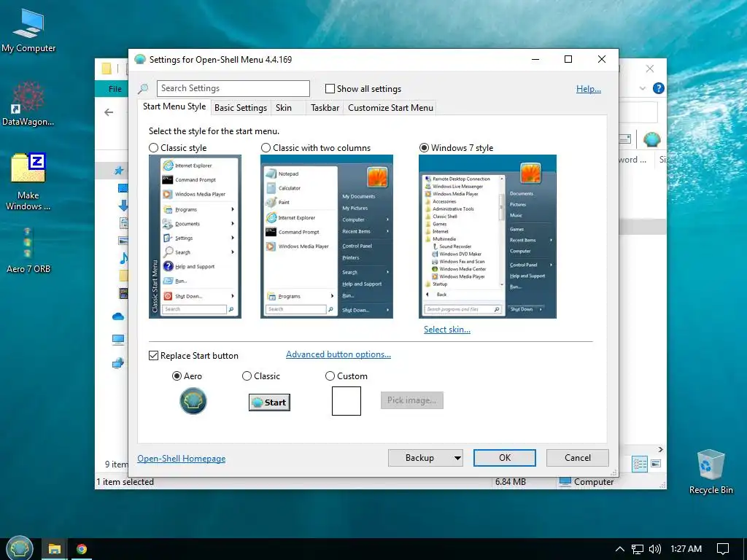Image resolution: width=747 pixels, height=560 pixels.
Task: Switch to Start Menu Style tab
Action: (174, 106)
